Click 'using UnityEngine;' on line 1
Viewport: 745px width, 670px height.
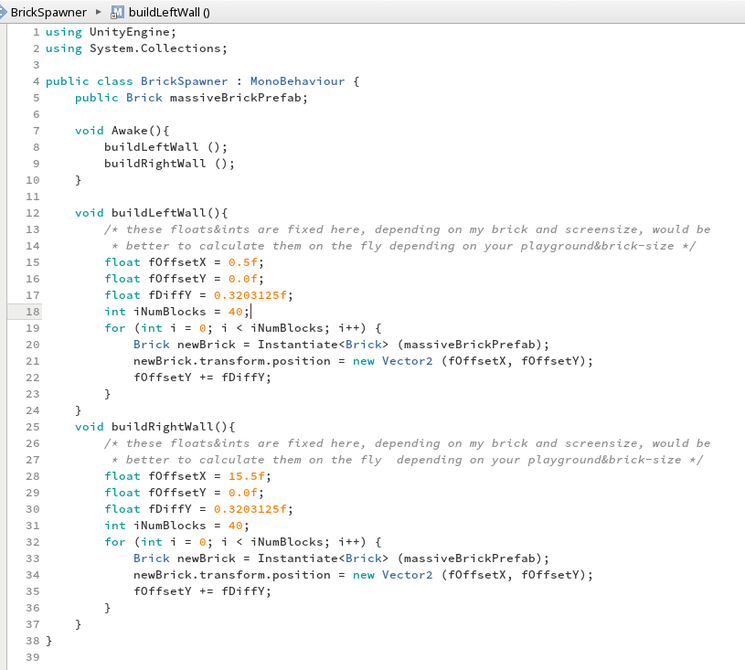tap(111, 32)
